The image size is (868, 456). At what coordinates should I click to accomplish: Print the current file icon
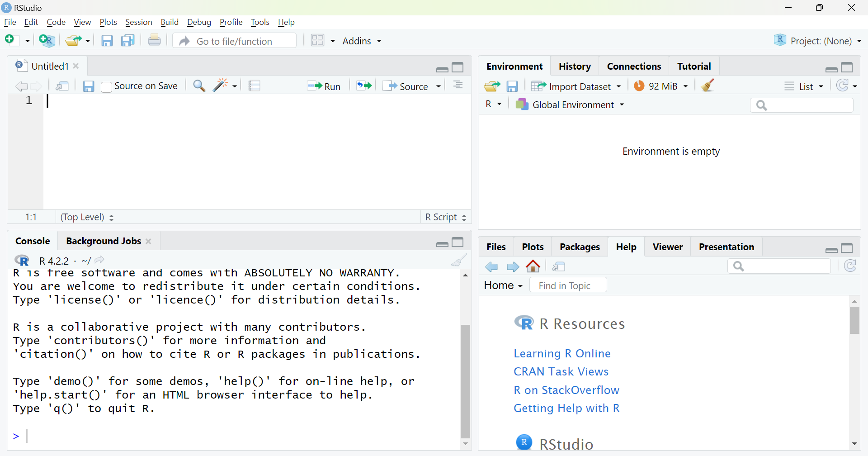click(154, 40)
